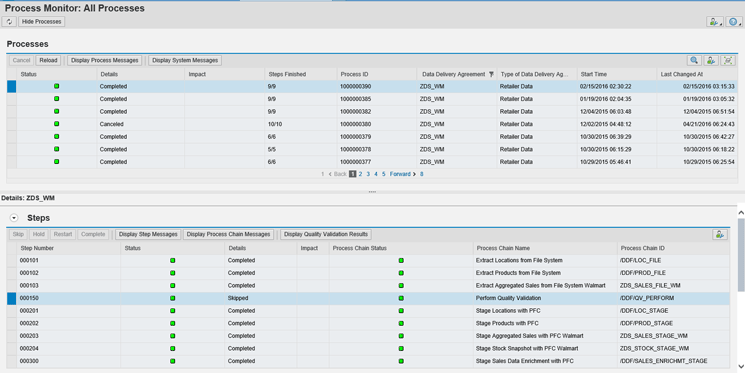Click the Display Process Messages button
This screenshot has width=745, height=373.
(x=105, y=60)
